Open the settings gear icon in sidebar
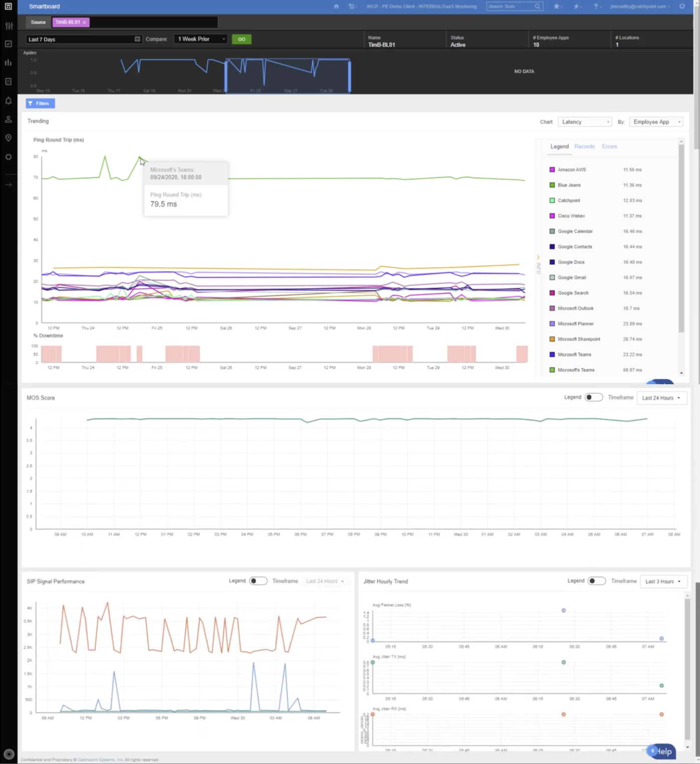Screen dimensions: 700x764 pos(8,157)
